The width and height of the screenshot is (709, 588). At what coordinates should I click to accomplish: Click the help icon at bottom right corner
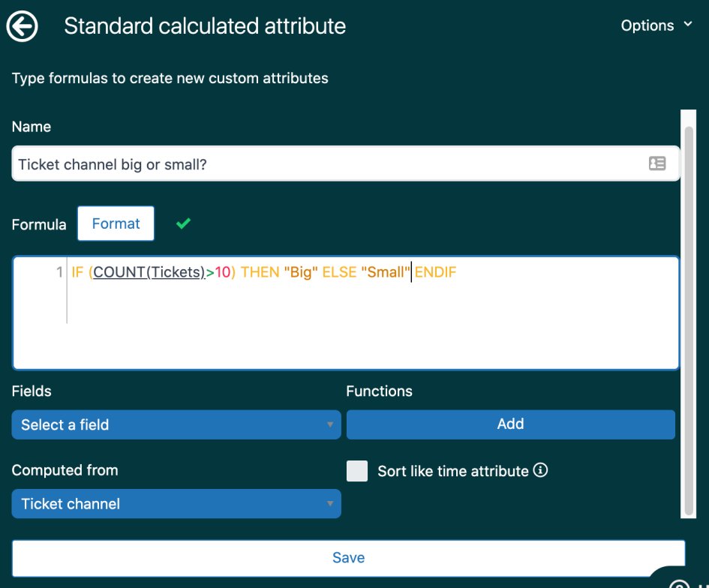coord(680,584)
